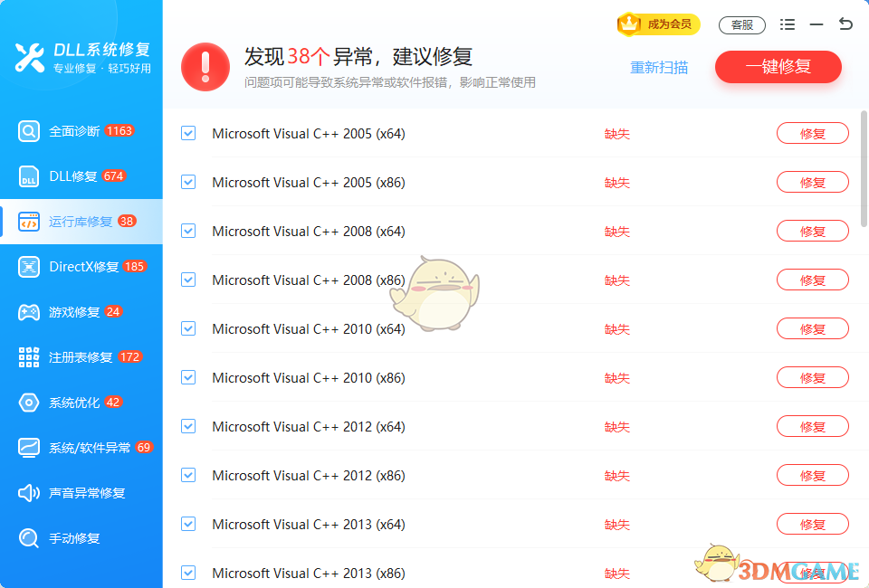Open DirectX修复 via its monitor icon
This screenshot has height=588, width=869.
pyautogui.click(x=28, y=267)
